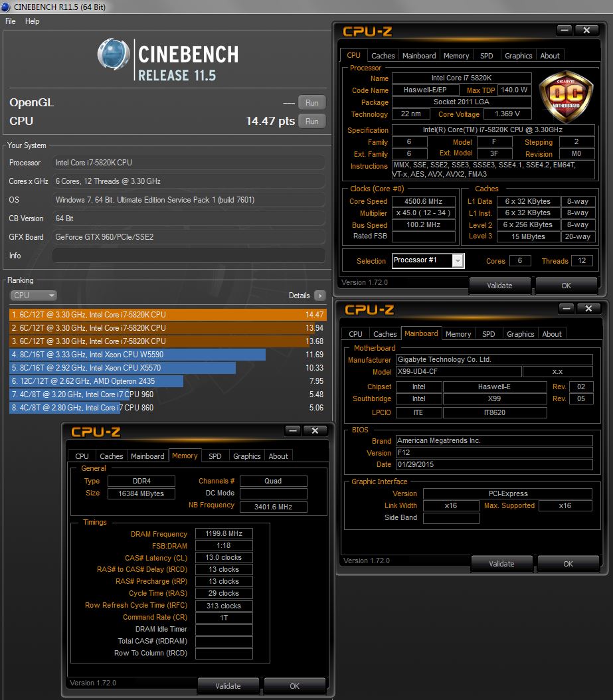Select the Xeon CPU X5570 ranking row
This screenshot has height=700, width=613.
point(168,368)
